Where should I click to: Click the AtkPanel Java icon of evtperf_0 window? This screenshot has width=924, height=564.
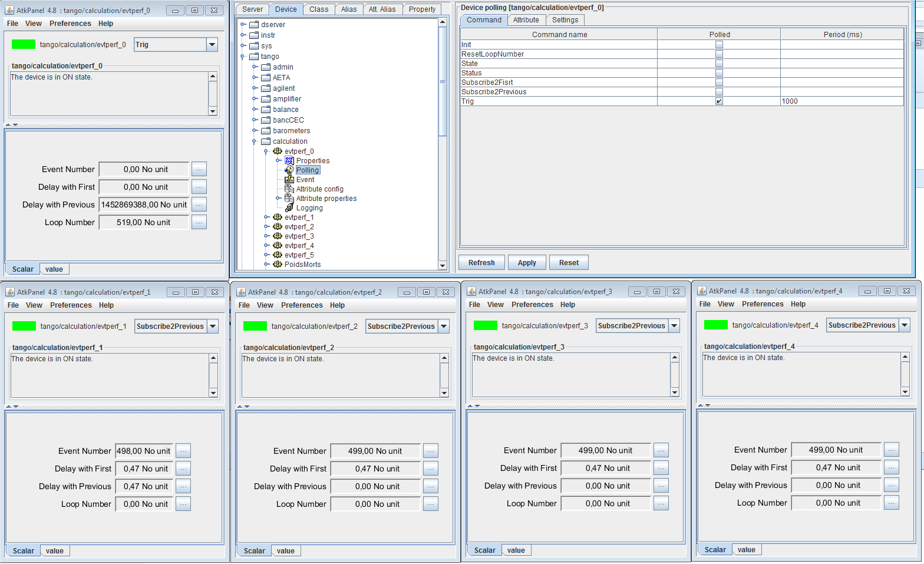pyautogui.click(x=9, y=10)
